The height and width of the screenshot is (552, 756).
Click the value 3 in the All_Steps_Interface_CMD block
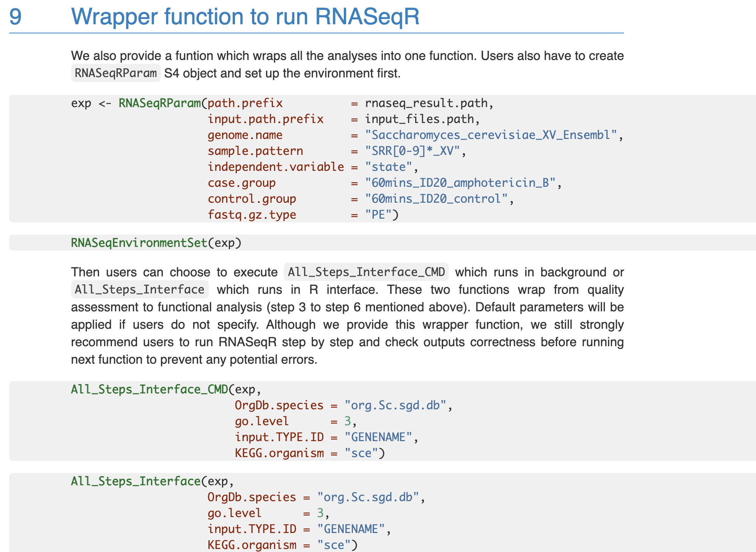tap(348, 421)
